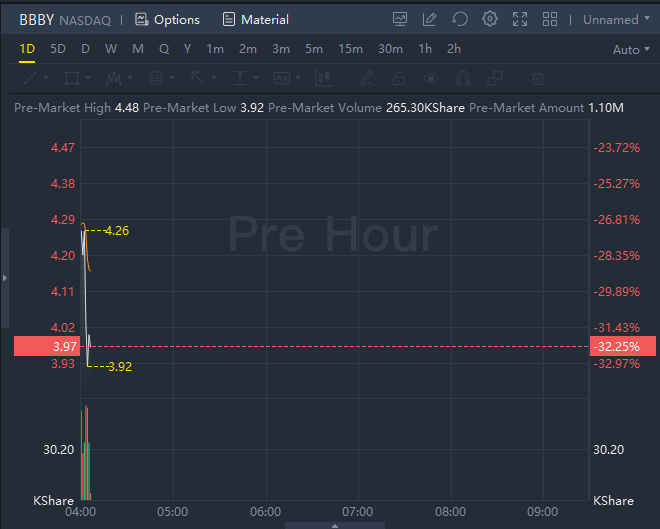Screen dimensions: 660x529
Task: Expand text tool dropdown arrow
Action: coord(298,78)
